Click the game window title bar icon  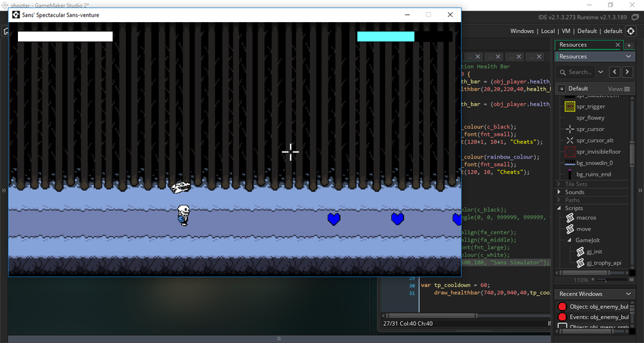16,15
